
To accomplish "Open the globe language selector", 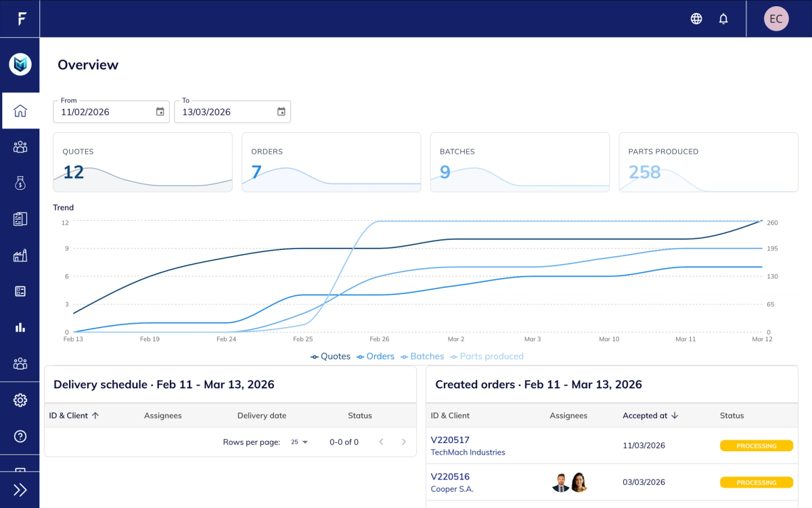I will tap(696, 19).
